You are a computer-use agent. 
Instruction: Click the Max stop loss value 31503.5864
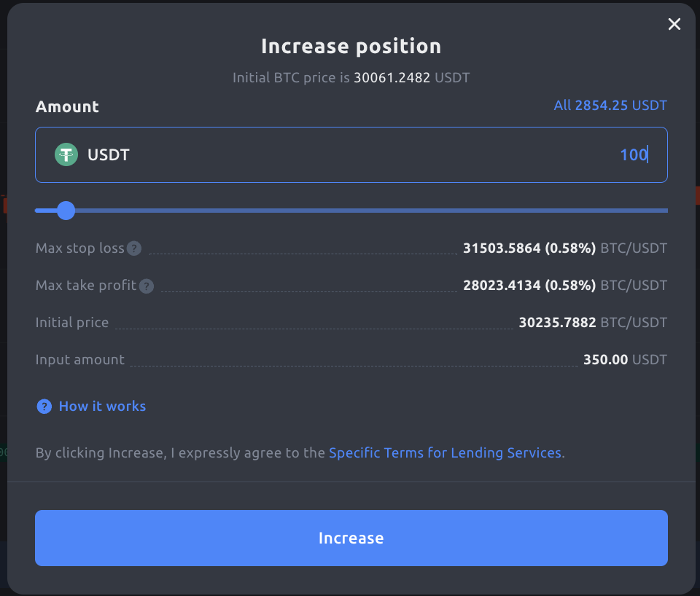[502, 248]
